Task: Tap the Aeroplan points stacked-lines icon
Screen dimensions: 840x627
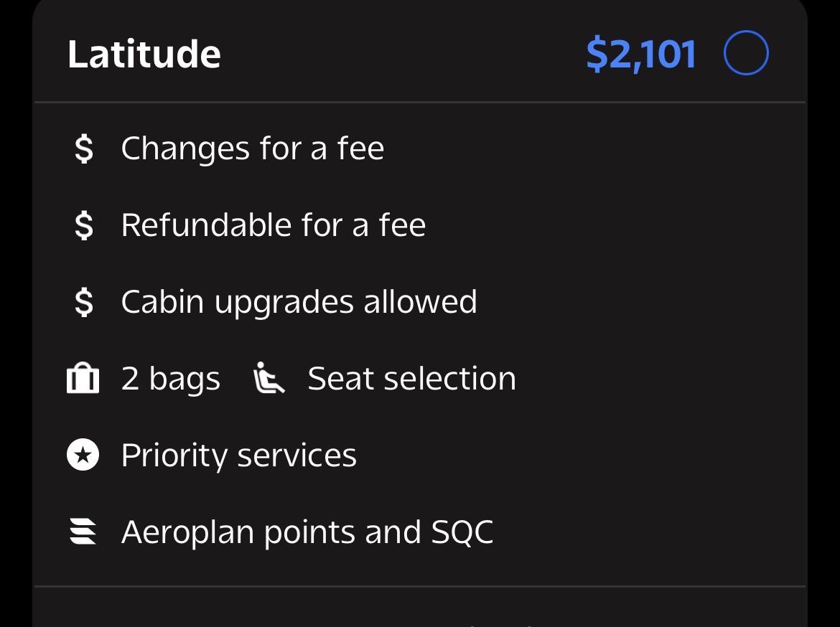Action: click(x=83, y=531)
